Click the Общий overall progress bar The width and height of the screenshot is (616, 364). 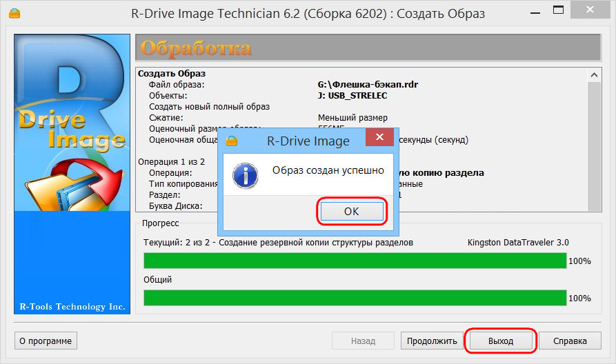coord(355,298)
